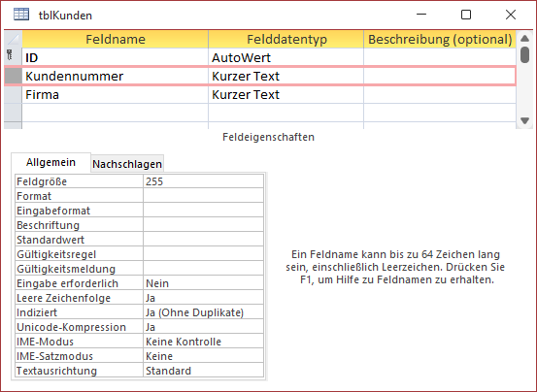537x392 pixels.
Task: Click the empty field name cell below Firma
Action: [116, 113]
